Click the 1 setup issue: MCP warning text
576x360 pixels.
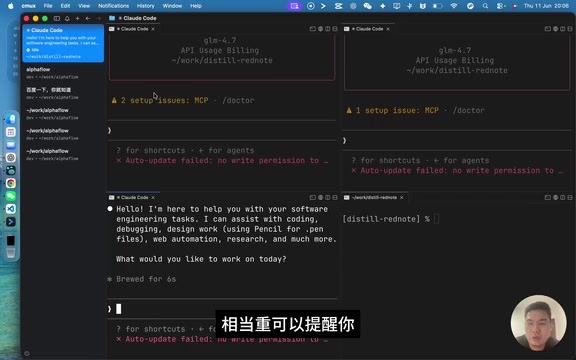397,110
